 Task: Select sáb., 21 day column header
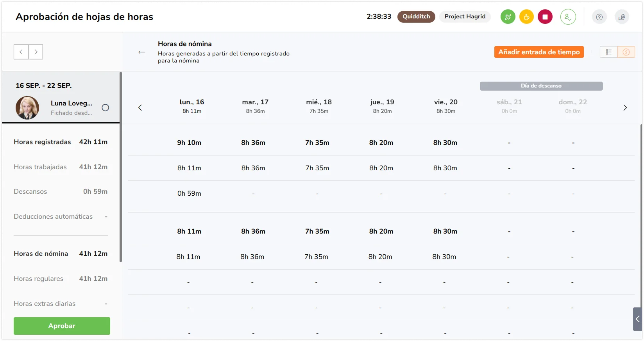[509, 106]
